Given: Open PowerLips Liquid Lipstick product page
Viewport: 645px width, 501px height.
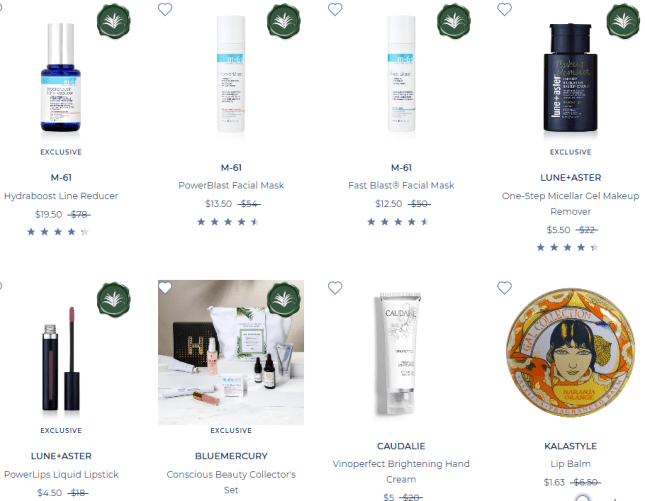Looking at the screenshot, I should (61, 474).
